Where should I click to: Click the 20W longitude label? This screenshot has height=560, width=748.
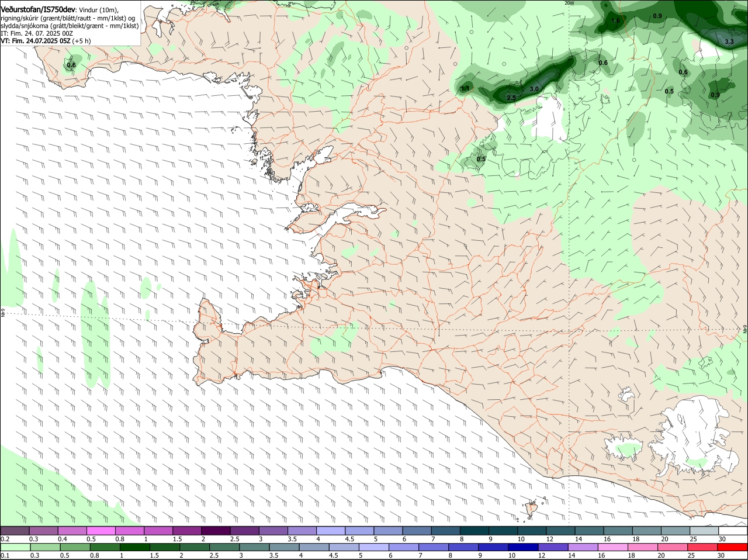(569, 3)
